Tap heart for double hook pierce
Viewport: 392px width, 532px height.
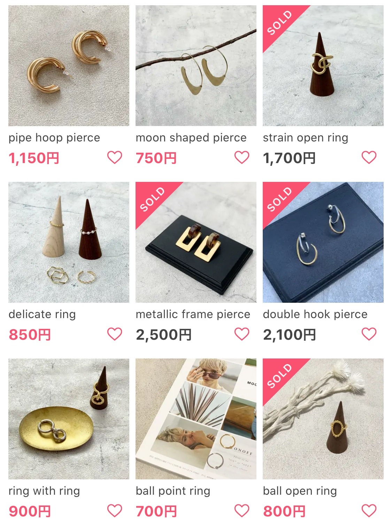pyautogui.click(x=369, y=334)
